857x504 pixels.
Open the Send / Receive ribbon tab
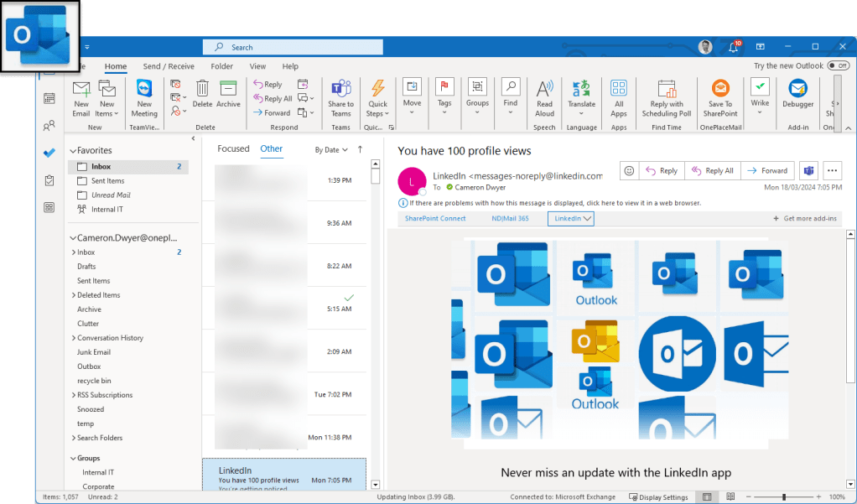pos(168,66)
